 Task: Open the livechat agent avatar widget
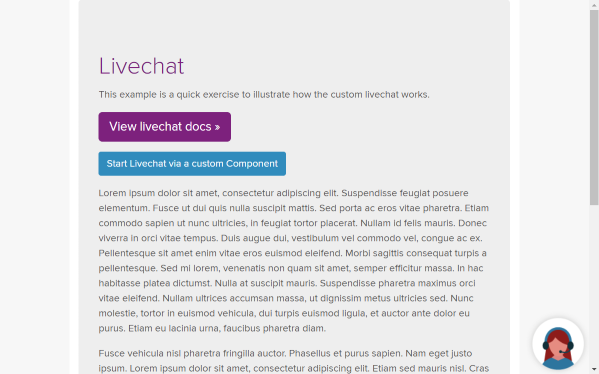click(x=558, y=344)
